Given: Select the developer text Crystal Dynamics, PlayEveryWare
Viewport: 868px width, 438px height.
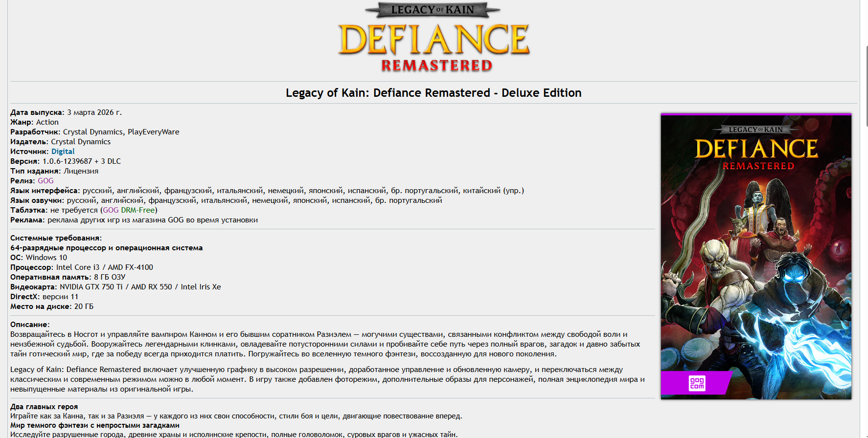Looking at the screenshot, I should click(121, 132).
